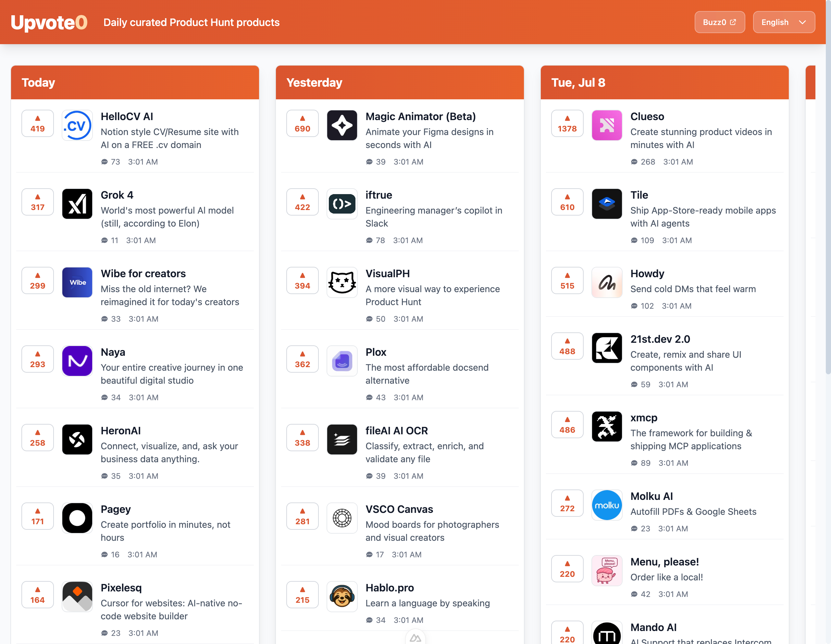831x644 pixels.
Task: Click the Grok 4 xAI logo
Action: click(77, 204)
